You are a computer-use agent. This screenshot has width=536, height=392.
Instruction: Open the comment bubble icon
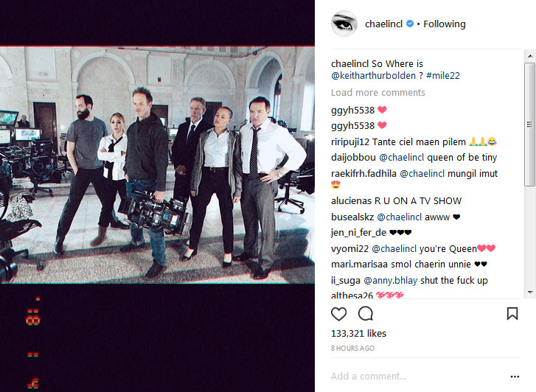366,313
